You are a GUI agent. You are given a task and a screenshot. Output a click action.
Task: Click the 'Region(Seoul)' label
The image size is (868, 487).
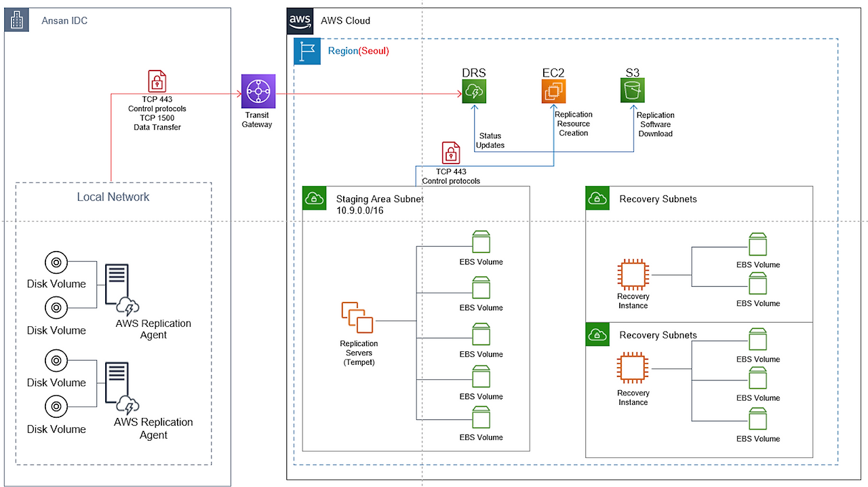358,51
